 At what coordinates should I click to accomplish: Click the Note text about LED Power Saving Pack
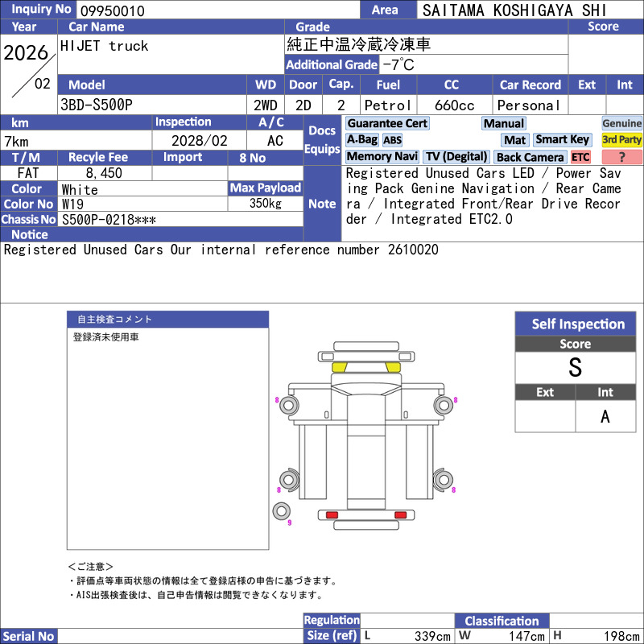(483, 196)
